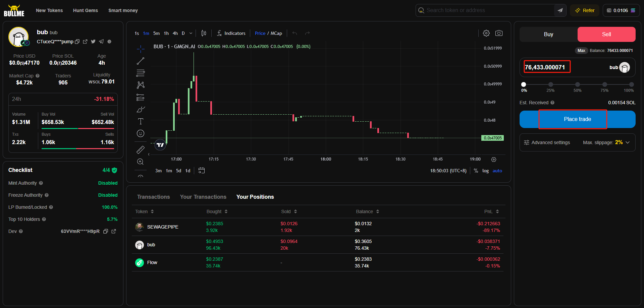Click the Refer button
The image size is (644, 308).
click(x=585, y=10)
